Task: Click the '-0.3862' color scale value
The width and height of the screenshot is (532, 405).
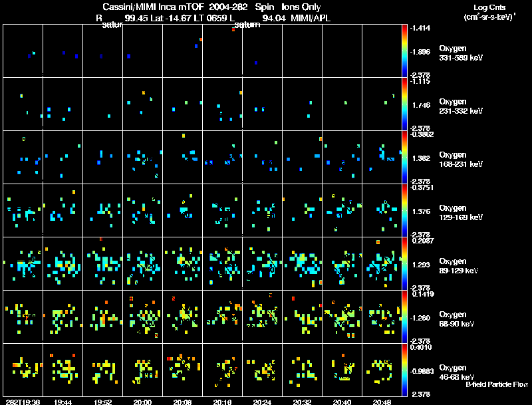Action: [x=422, y=134]
